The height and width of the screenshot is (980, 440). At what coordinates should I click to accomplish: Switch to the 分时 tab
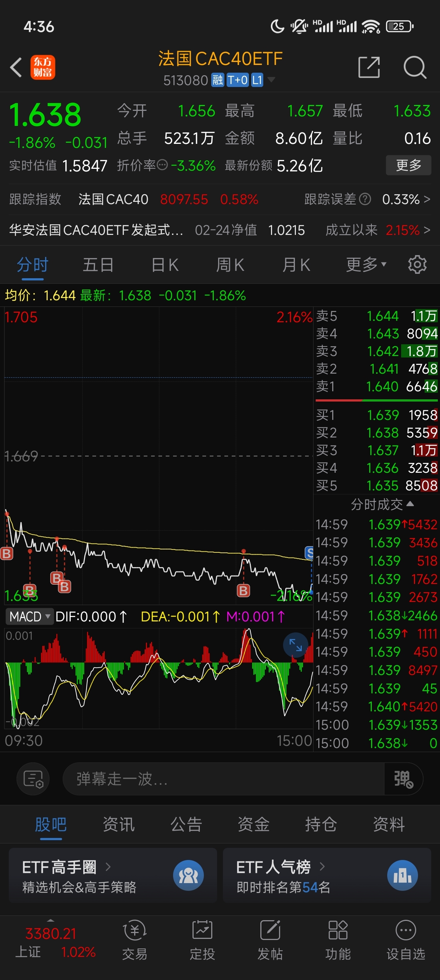33,264
